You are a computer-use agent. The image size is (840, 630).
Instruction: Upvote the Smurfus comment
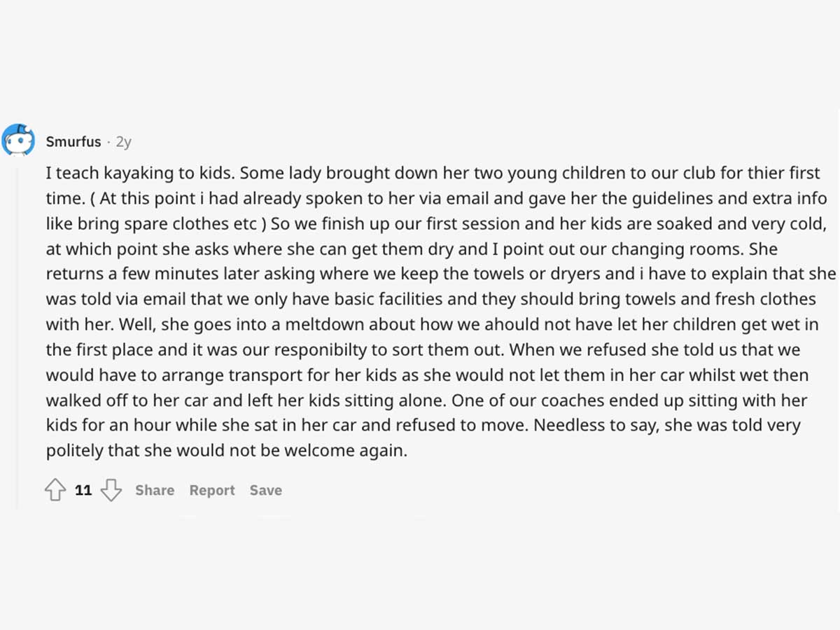coord(55,490)
